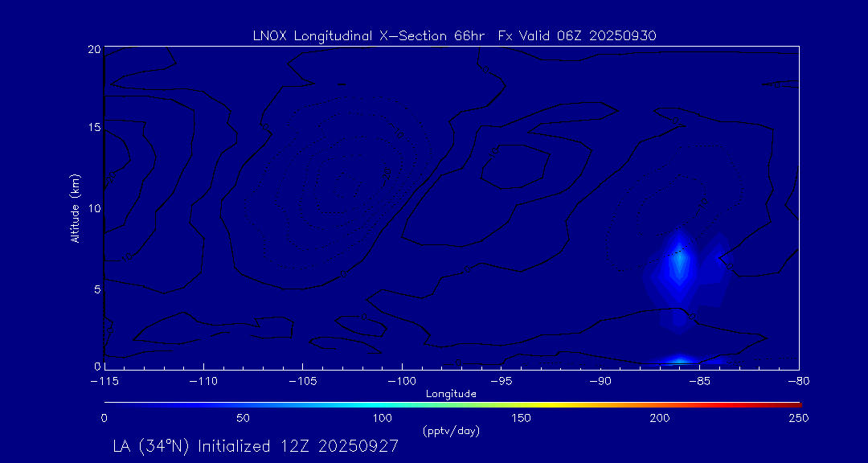868x463 pixels.
Task: Select the longitude tick label "-80"
Action: (x=799, y=382)
